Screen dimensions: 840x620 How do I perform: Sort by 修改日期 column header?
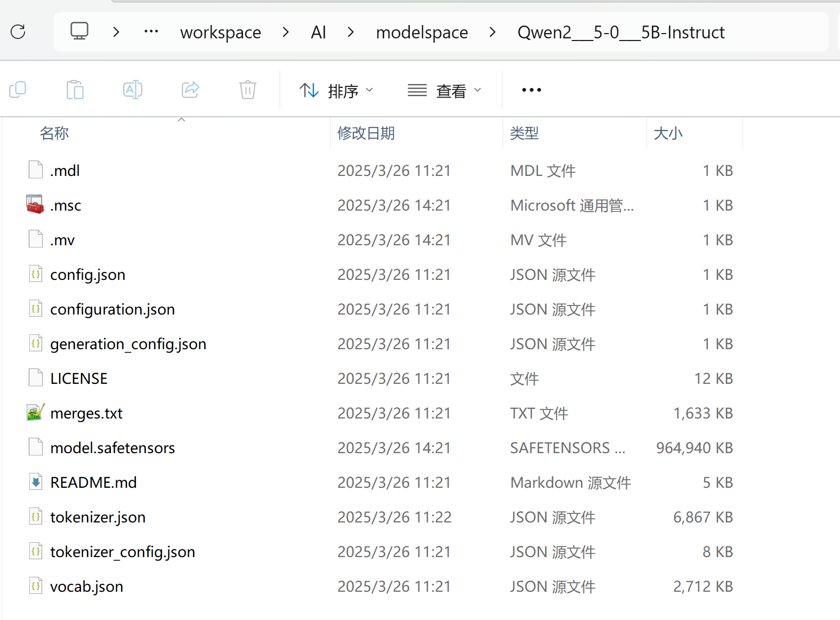coord(366,133)
